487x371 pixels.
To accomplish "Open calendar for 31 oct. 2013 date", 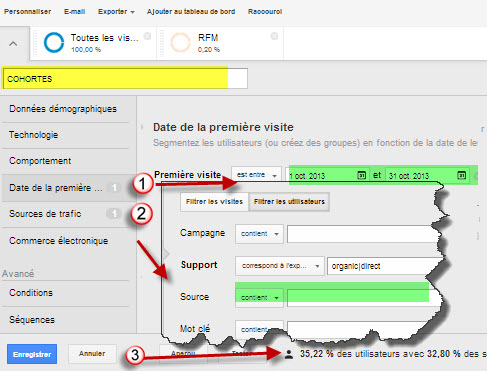I will tap(461, 175).
